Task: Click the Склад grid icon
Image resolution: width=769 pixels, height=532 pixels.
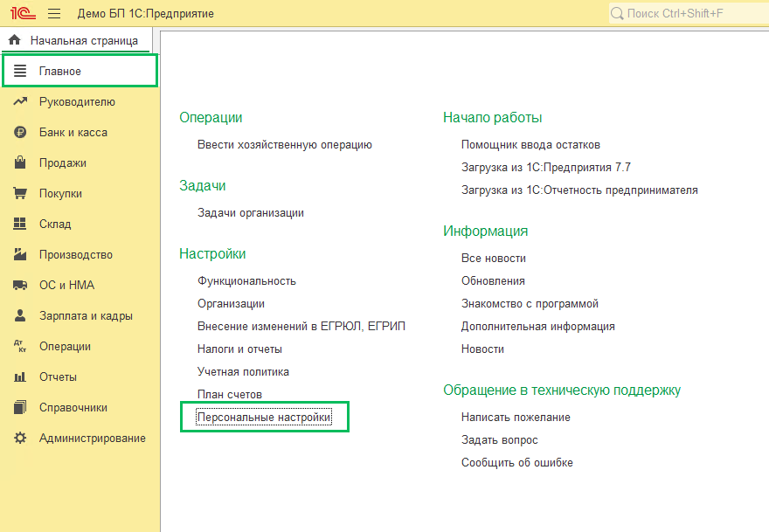Action: pos(20,224)
